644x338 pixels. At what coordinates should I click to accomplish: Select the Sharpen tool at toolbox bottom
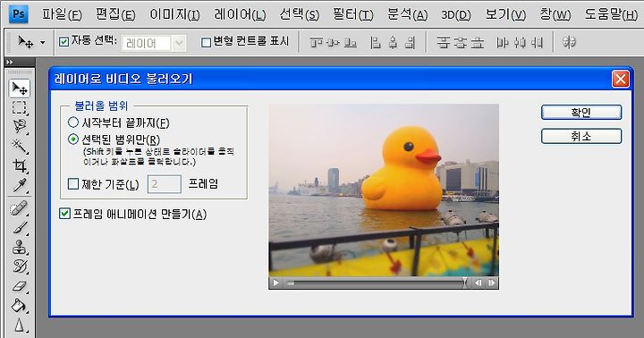point(20,325)
